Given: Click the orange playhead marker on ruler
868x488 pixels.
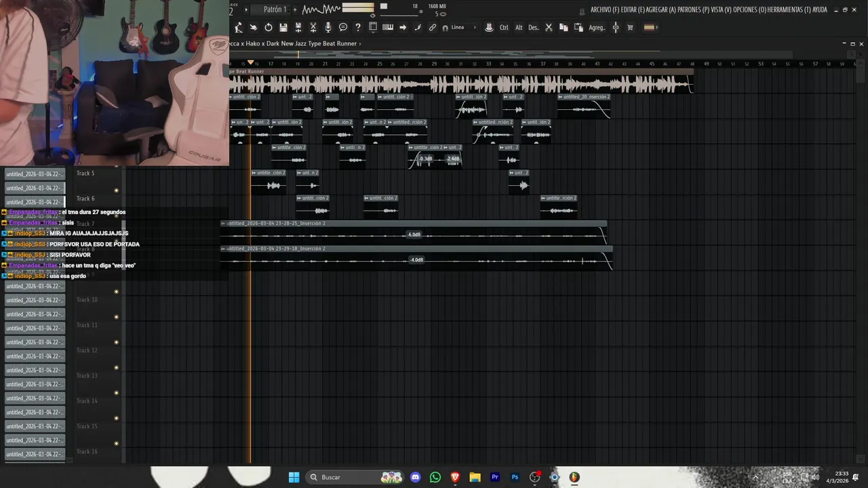Looking at the screenshot, I should pos(250,63).
